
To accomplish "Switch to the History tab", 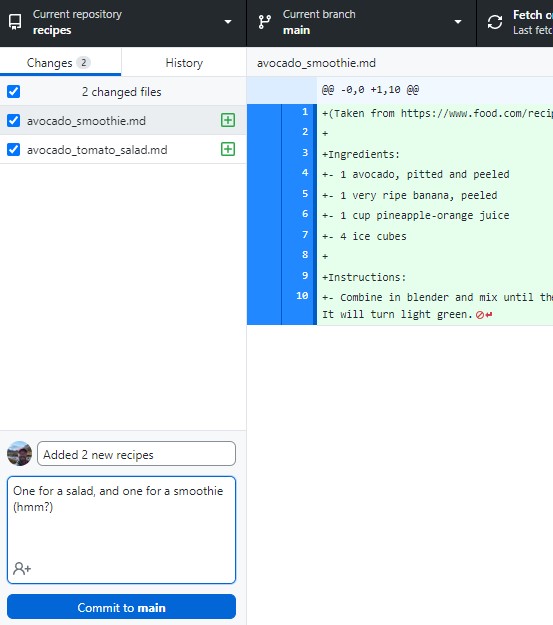I will coord(184,63).
